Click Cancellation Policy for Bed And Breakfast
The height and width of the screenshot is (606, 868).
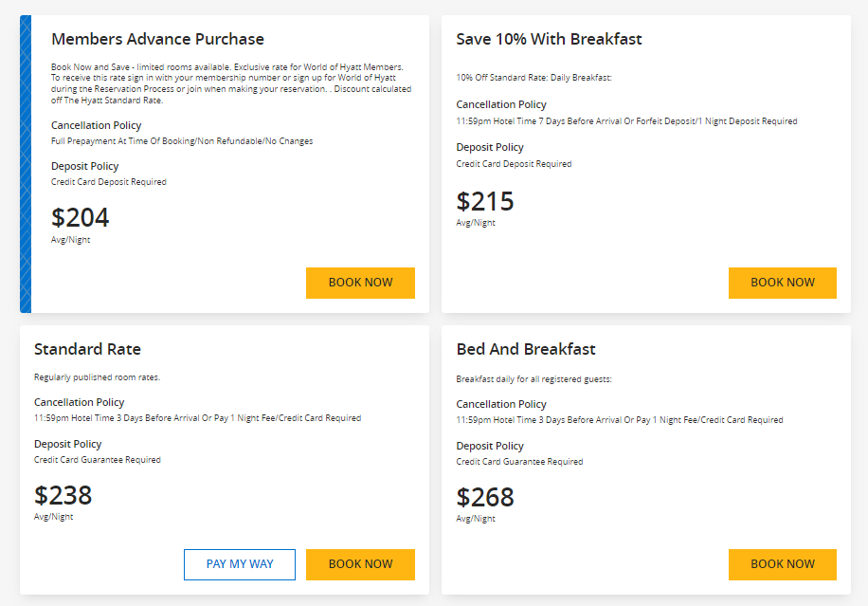501,404
